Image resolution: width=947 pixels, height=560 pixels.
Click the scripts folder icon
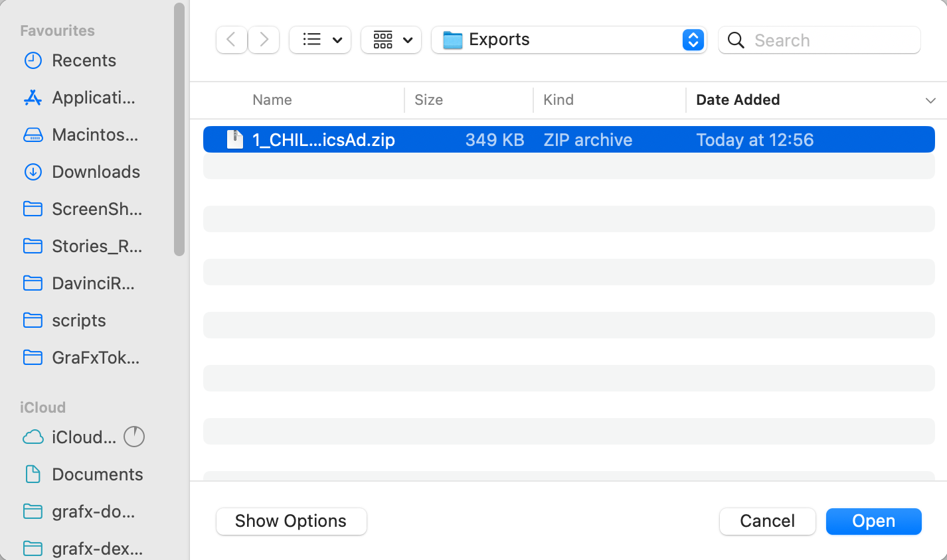point(33,320)
